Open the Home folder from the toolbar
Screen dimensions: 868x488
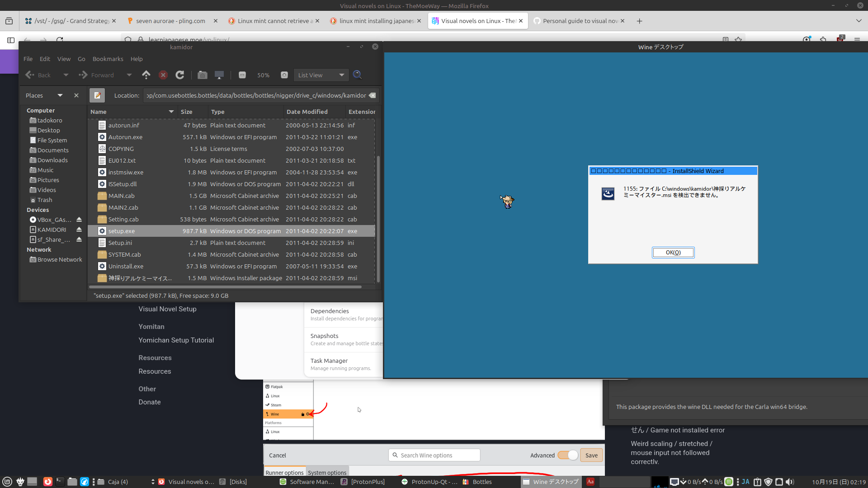(202, 75)
